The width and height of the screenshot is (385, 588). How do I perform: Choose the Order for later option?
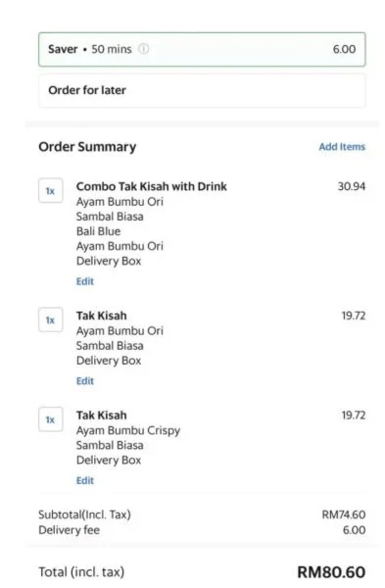202,90
